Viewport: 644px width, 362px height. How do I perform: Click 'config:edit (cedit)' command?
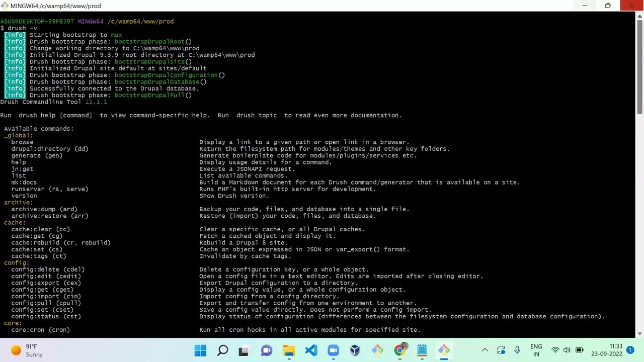pos(46,276)
